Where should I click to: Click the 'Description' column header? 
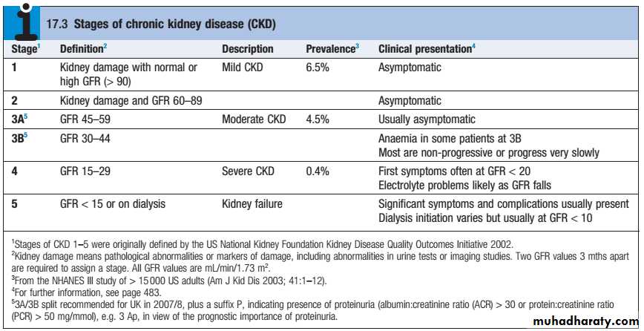tap(248, 49)
